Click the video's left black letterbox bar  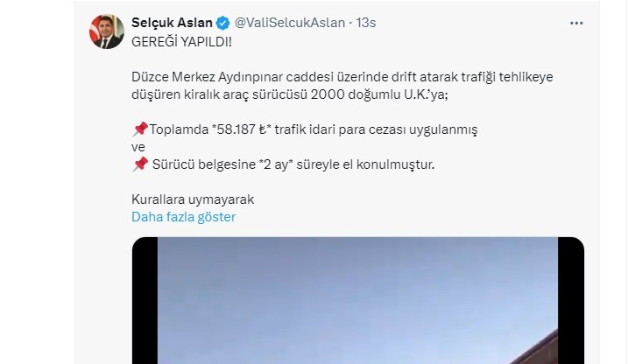click(145, 300)
